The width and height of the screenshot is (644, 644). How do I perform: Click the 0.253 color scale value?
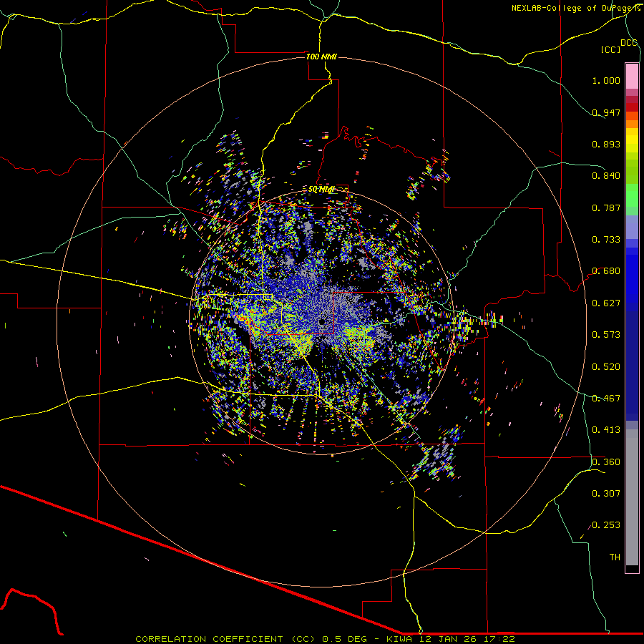point(606,525)
